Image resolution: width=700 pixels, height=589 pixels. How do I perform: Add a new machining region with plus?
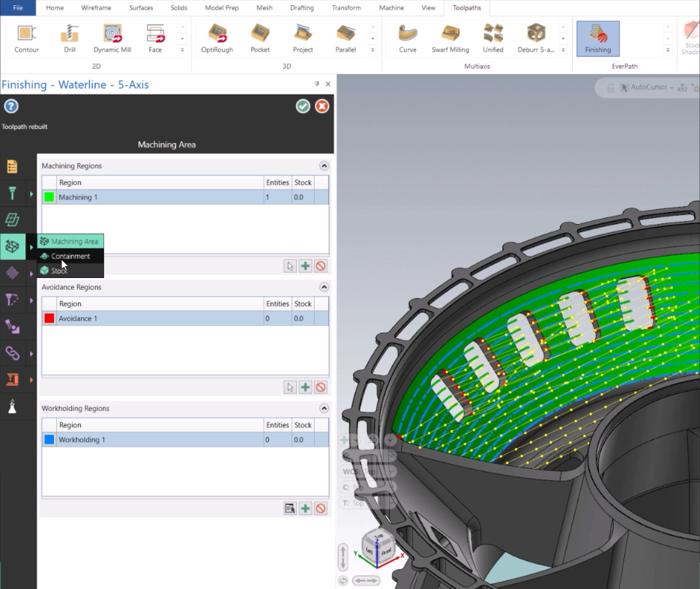pos(305,266)
